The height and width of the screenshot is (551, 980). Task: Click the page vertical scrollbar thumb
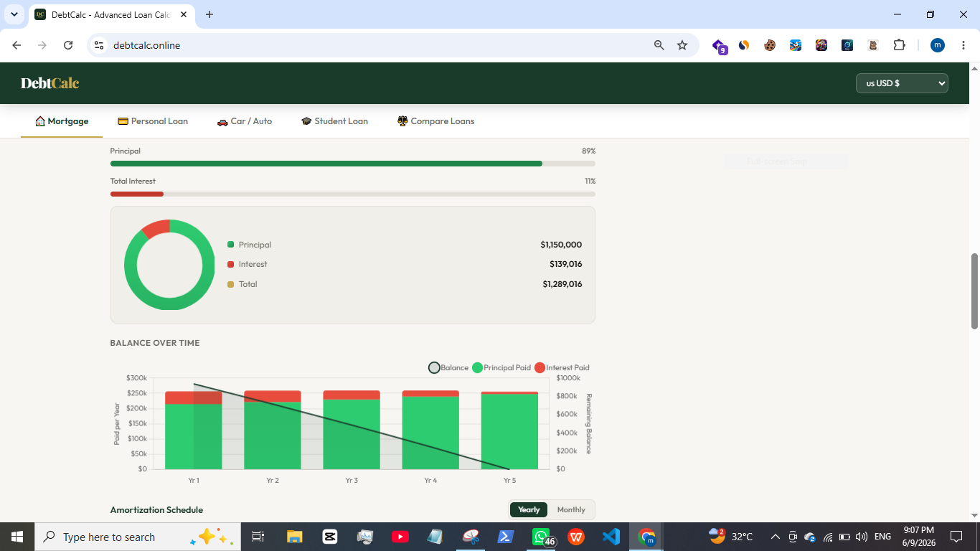coord(974,291)
